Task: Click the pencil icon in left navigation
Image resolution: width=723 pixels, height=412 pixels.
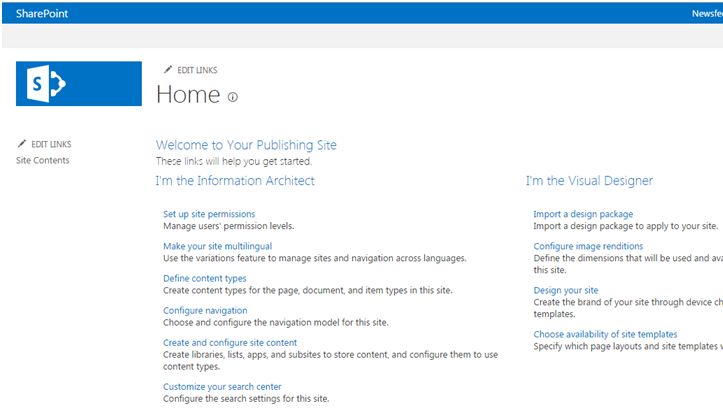Action: [x=21, y=144]
